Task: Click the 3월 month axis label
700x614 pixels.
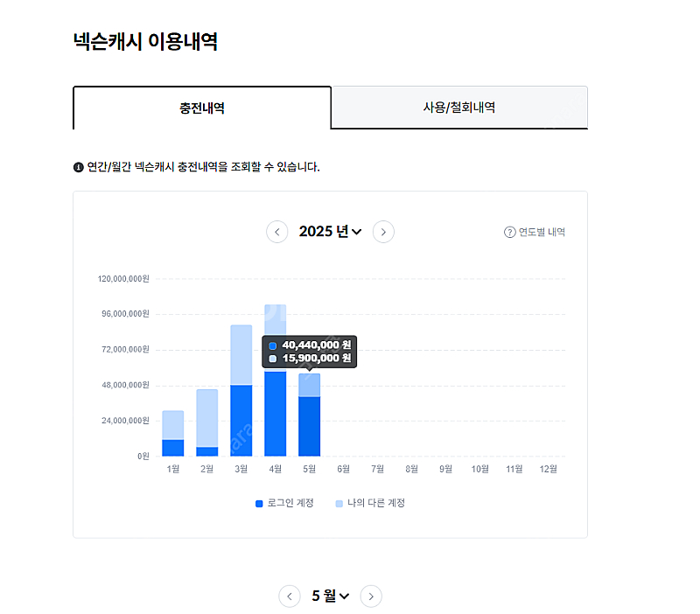Action: click(241, 469)
